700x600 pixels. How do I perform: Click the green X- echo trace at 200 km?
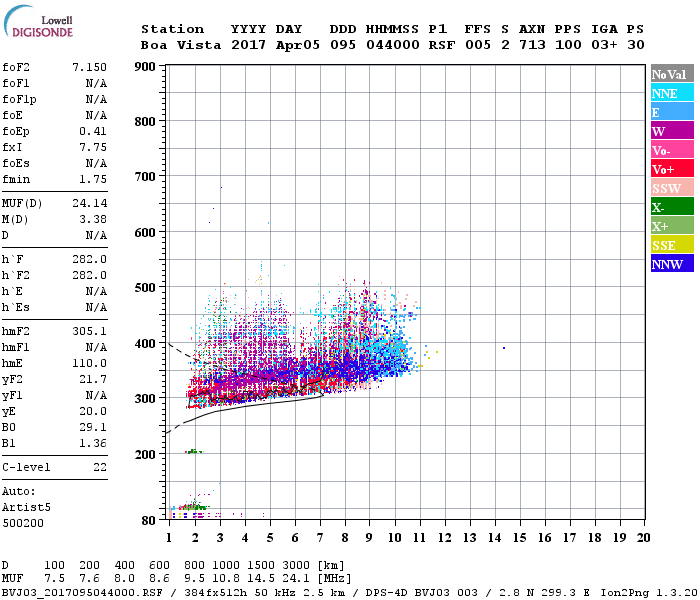[194, 451]
